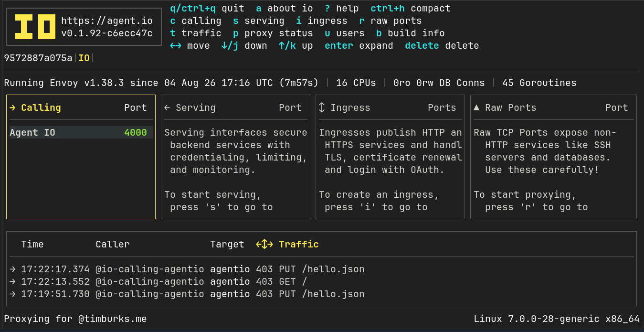Select the Ingress panel title
The width and height of the screenshot is (644, 332).
tap(350, 108)
